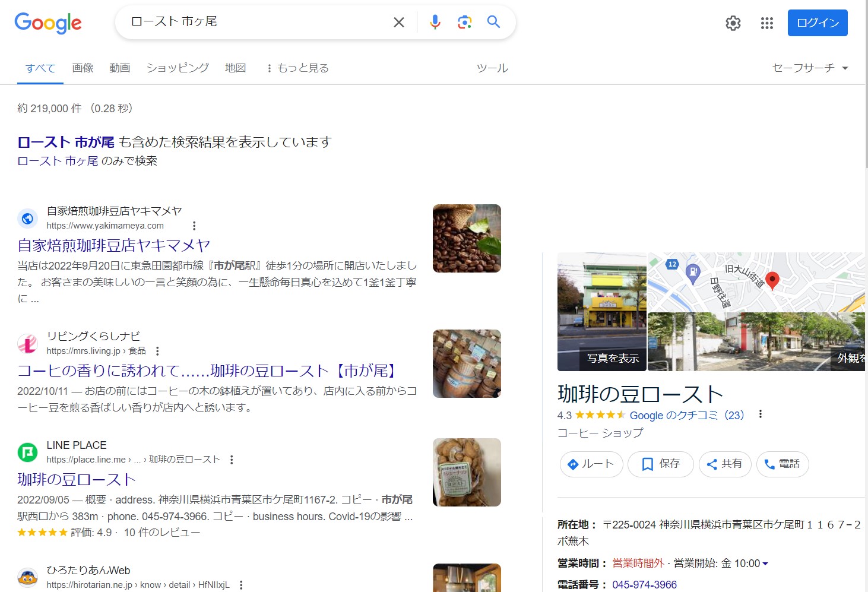Viewport: 868px width, 592px height.
Task: Open the 珈琲の豆ロースト LINE PLACE link
Action: coord(77,479)
